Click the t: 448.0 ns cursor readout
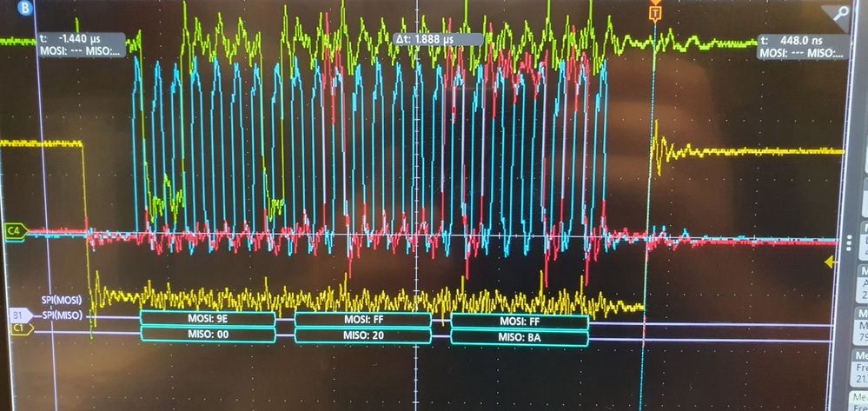868x411 pixels. tap(802, 47)
